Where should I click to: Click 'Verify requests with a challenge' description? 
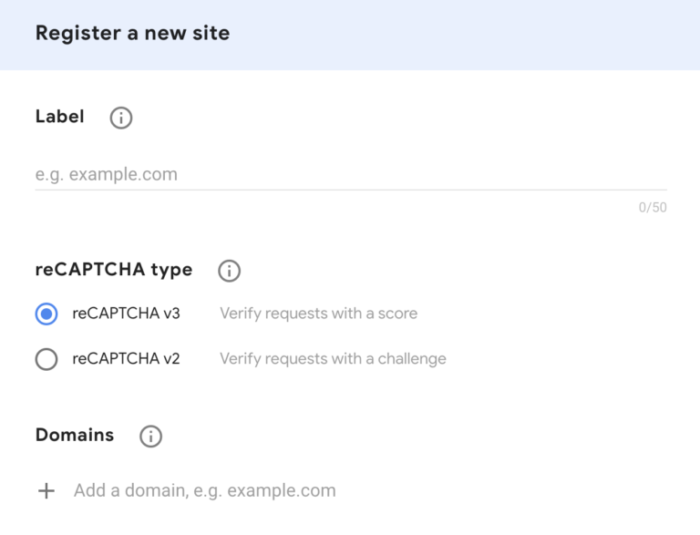click(x=332, y=359)
